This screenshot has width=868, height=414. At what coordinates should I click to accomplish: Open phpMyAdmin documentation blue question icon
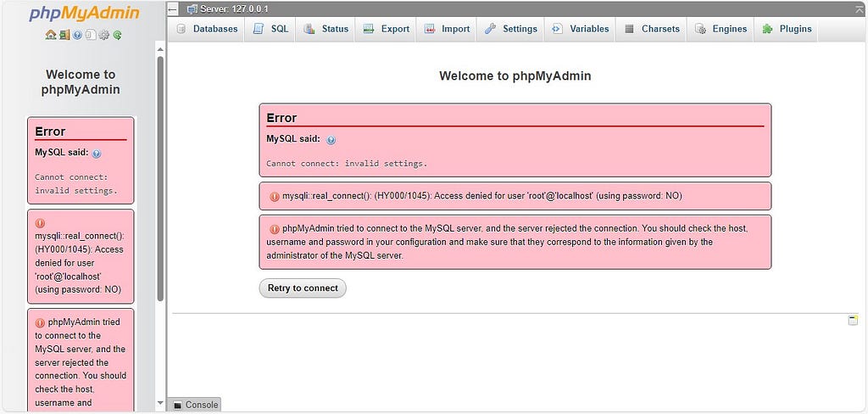(77, 35)
